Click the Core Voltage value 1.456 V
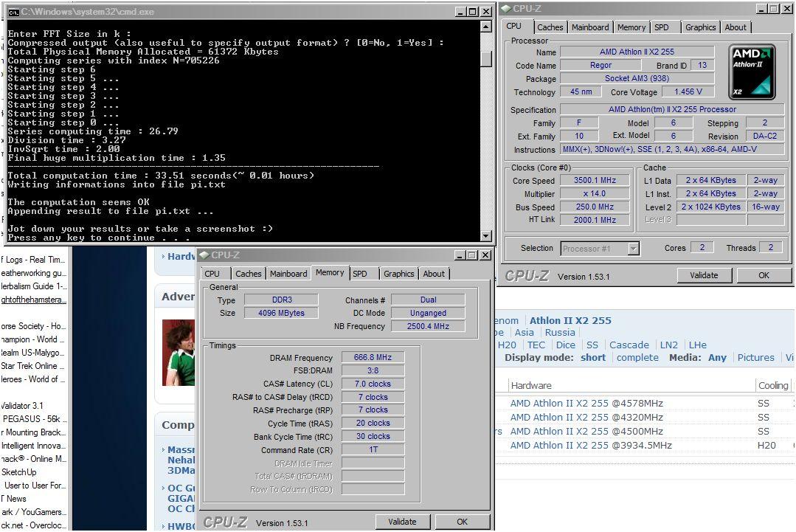Screen dimensions: 796x532 [x=688, y=92]
